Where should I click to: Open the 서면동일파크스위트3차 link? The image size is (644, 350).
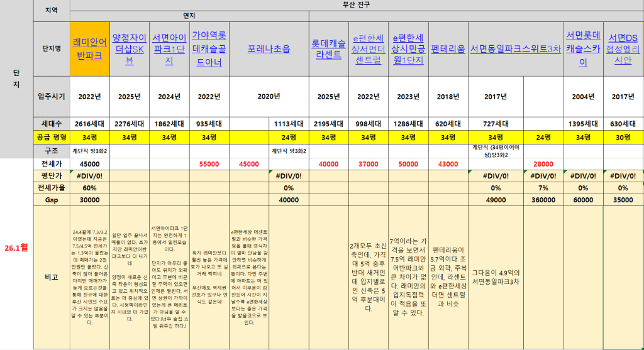(x=516, y=49)
